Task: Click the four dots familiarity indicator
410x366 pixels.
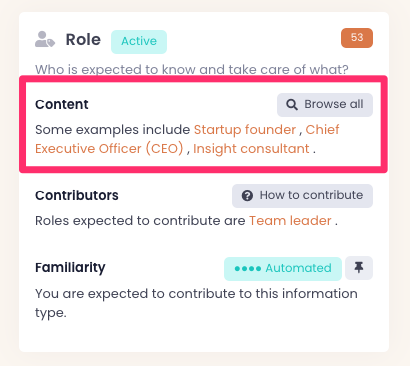Action: point(248,269)
